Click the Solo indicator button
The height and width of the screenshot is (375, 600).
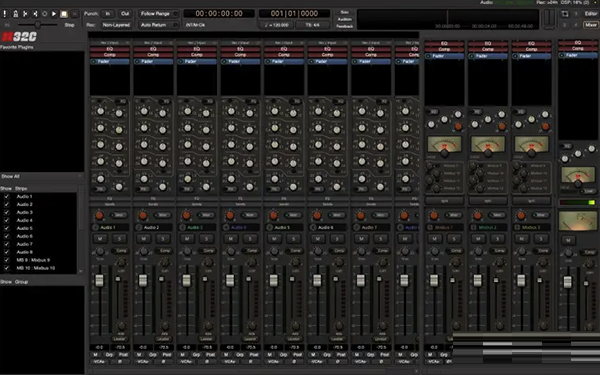pyautogui.click(x=344, y=12)
